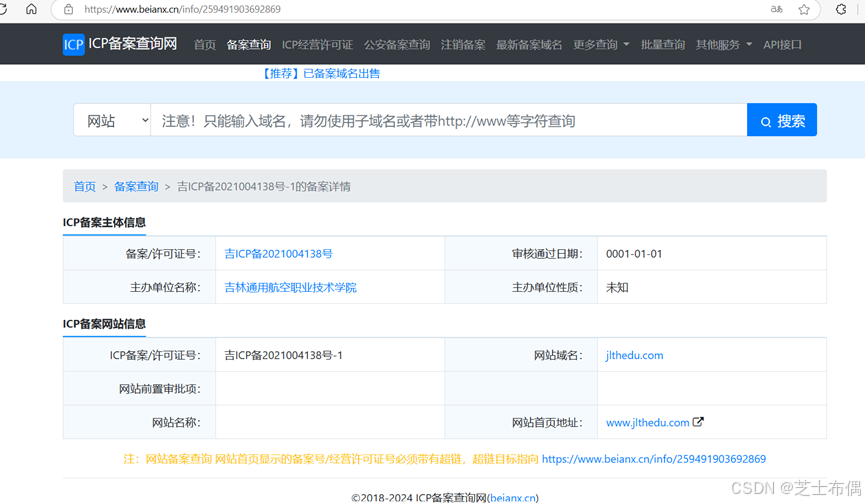865x503 pixels.
Task: Add page to favorites with star icon
Action: coord(804,9)
